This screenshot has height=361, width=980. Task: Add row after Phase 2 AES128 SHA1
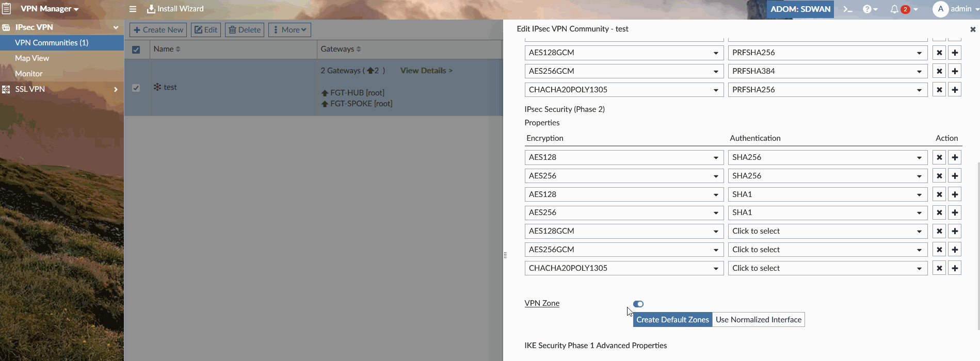955,194
